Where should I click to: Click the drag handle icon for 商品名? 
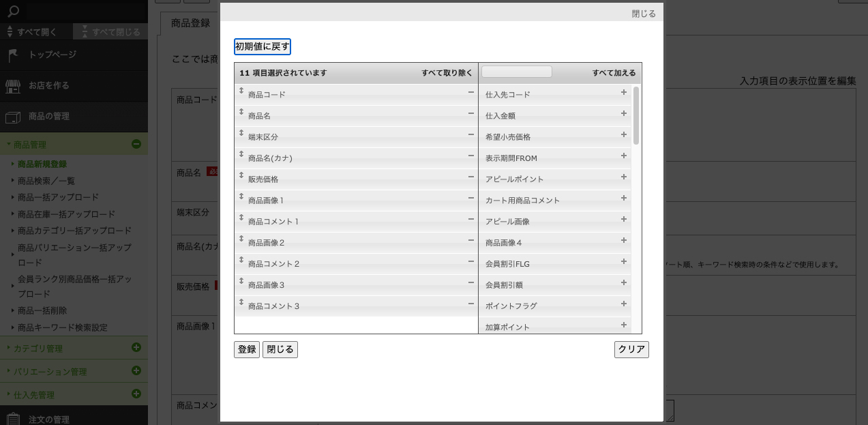tap(241, 112)
